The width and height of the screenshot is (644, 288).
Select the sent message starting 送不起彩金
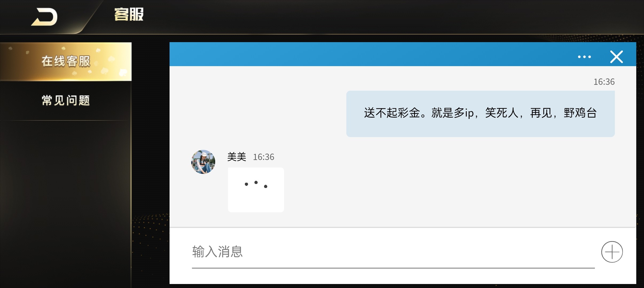click(480, 114)
